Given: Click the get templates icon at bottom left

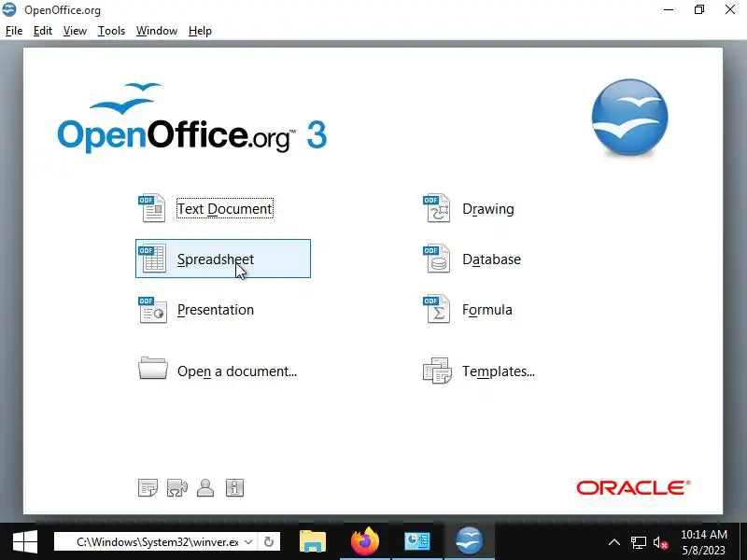Looking at the screenshot, I should pyautogui.click(x=148, y=487).
